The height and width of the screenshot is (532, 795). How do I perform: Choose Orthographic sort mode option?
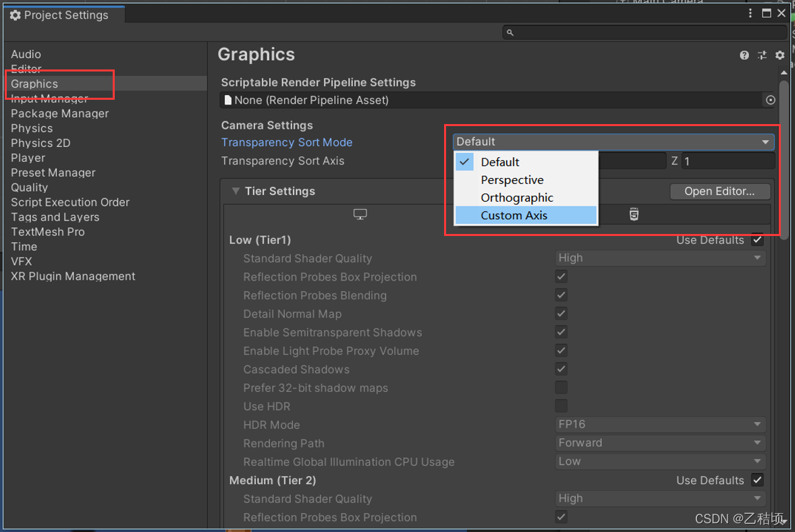[x=517, y=198]
